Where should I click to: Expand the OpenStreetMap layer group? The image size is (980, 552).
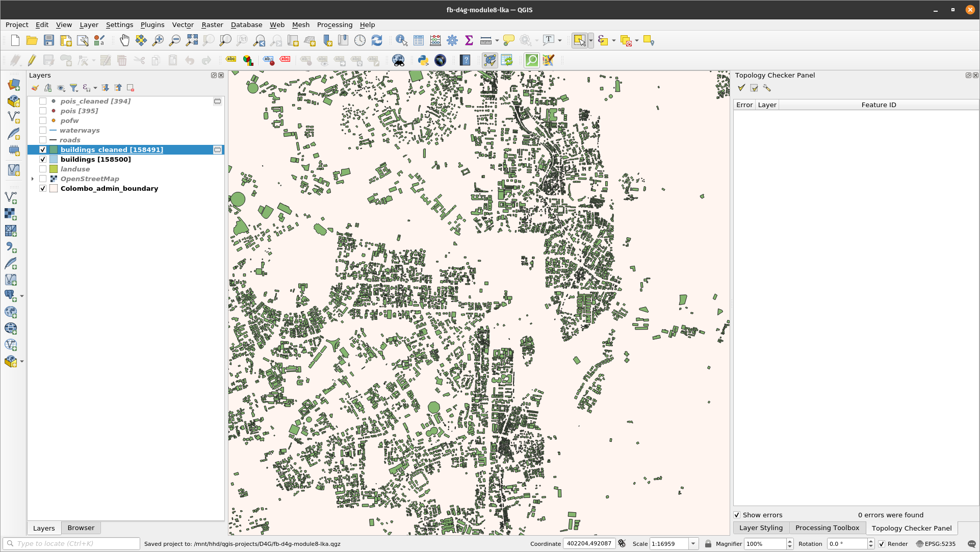pyautogui.click(x=33, y=178)
